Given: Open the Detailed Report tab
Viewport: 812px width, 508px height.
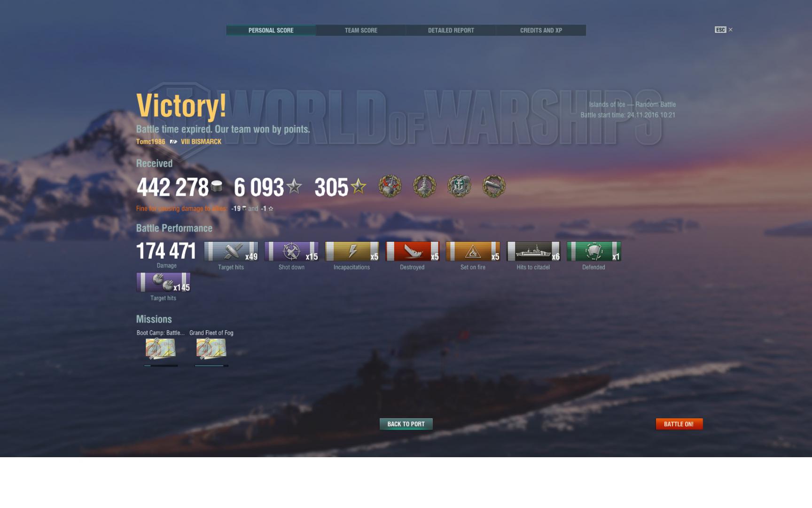Looking at the screenshot, I should click(451, 30).
